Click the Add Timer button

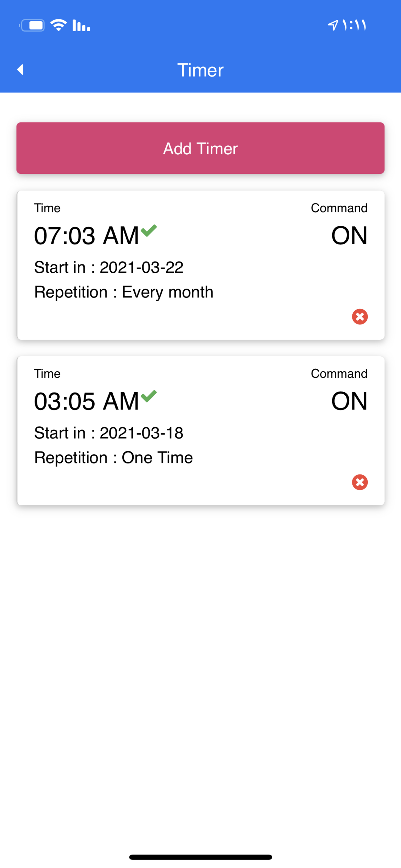tap(200, 148)
